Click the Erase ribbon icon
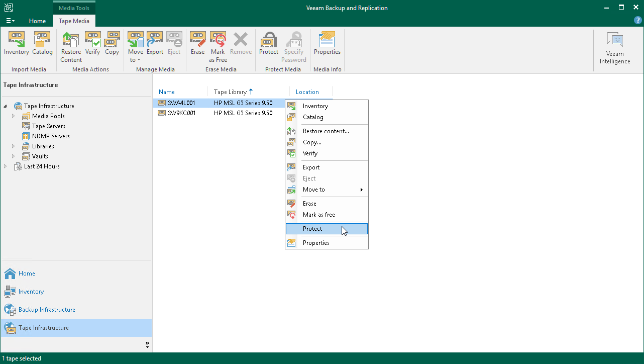 tap(197, 43)
